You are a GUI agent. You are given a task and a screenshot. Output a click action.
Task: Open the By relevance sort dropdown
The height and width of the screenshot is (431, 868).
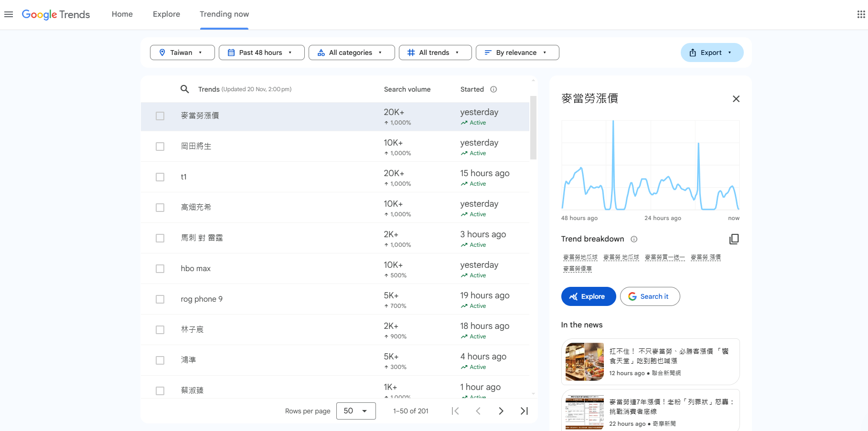point(517,53)
